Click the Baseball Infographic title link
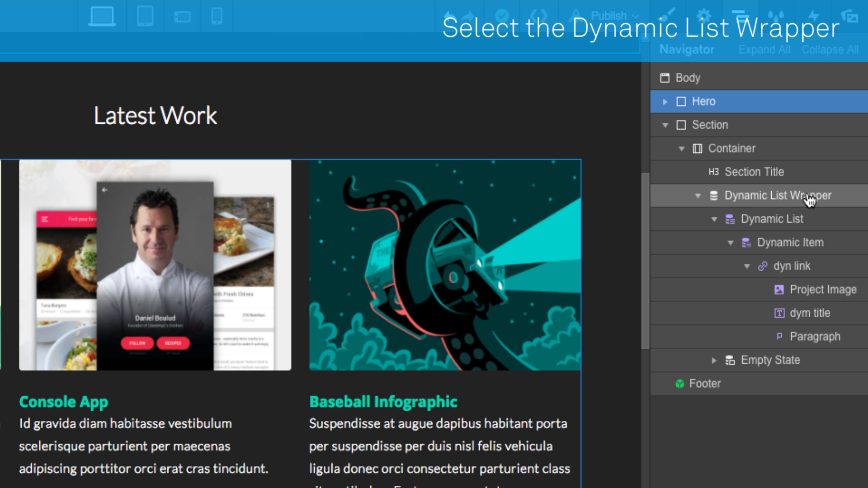868x488 pixels. tap(383, 402)
